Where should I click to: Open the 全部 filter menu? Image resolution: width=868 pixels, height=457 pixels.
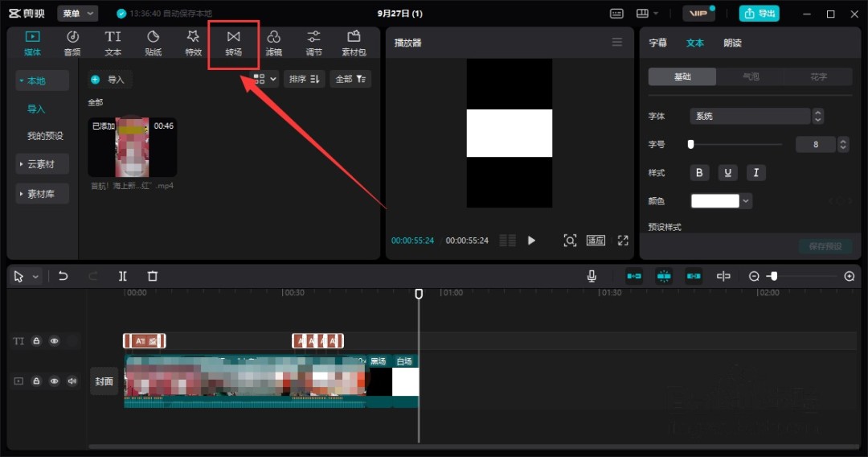click(x=350, y=79)
